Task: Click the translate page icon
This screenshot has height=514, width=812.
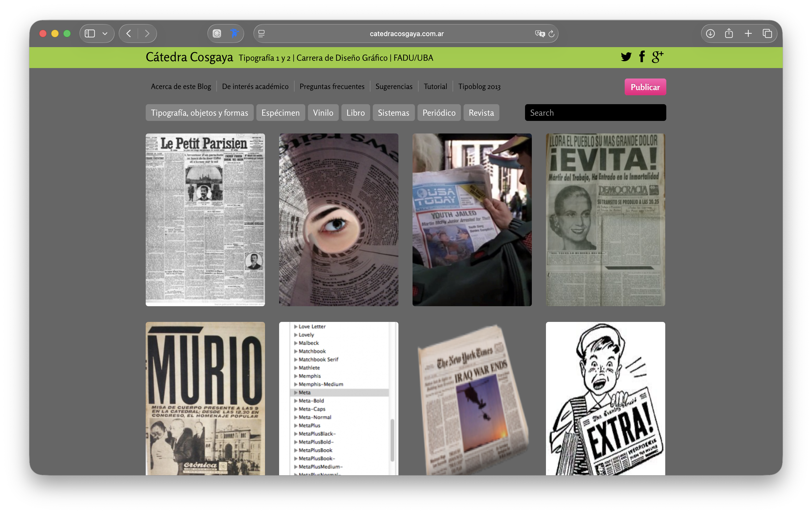Action: pyautogui.click(x=539, y=34)
